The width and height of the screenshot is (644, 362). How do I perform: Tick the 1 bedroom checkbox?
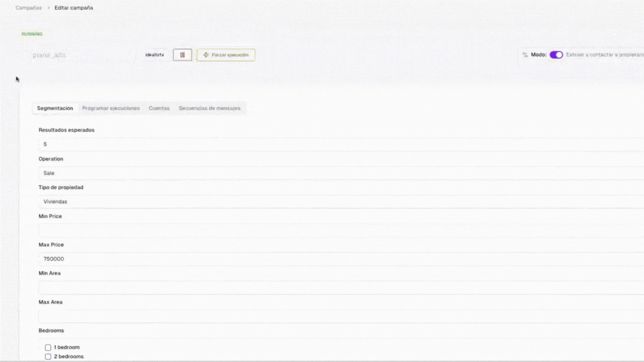(x=48, y=347)
